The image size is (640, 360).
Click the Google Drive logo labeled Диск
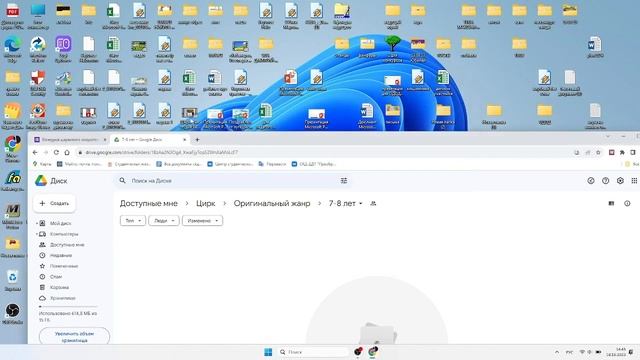tap(51, 180)
